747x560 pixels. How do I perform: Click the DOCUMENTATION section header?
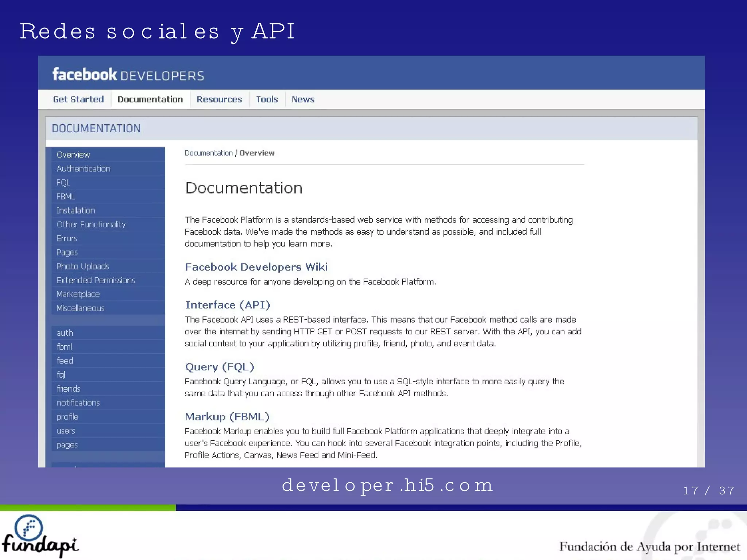[x=96, y=128]
